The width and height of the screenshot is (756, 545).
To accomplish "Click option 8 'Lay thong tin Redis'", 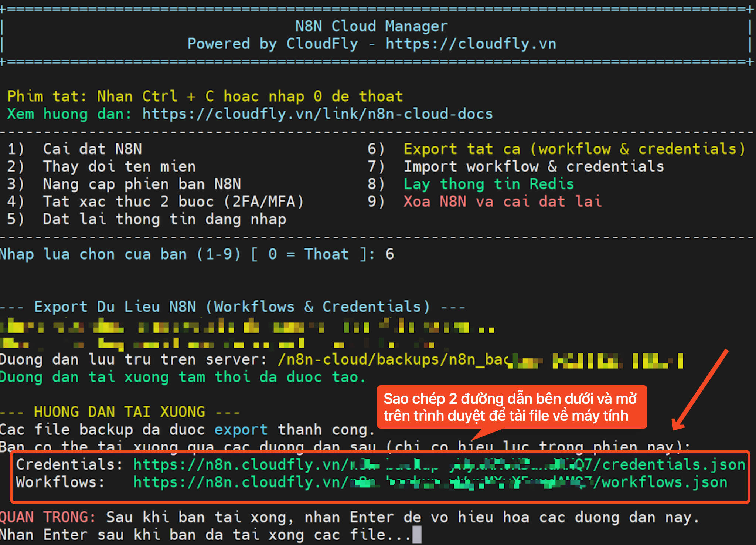I will pyautogui.click(x=489, y=184).
